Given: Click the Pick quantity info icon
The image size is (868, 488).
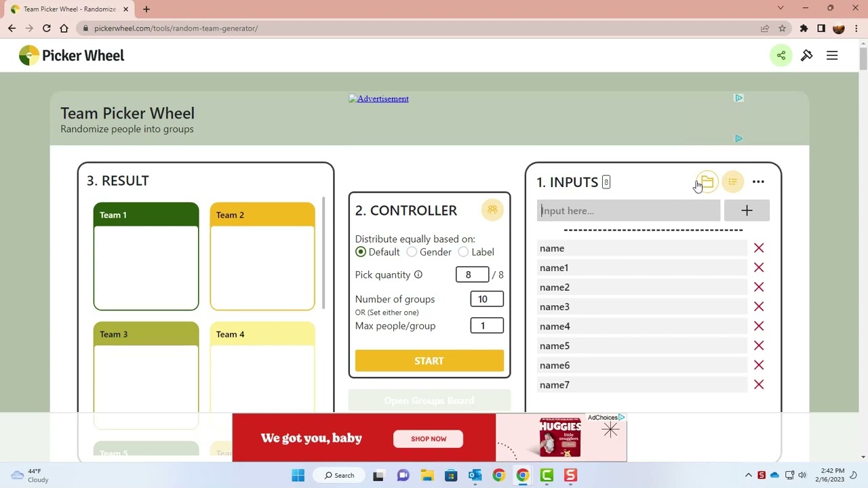Looking at the screenshot, I should coord(418,274).
